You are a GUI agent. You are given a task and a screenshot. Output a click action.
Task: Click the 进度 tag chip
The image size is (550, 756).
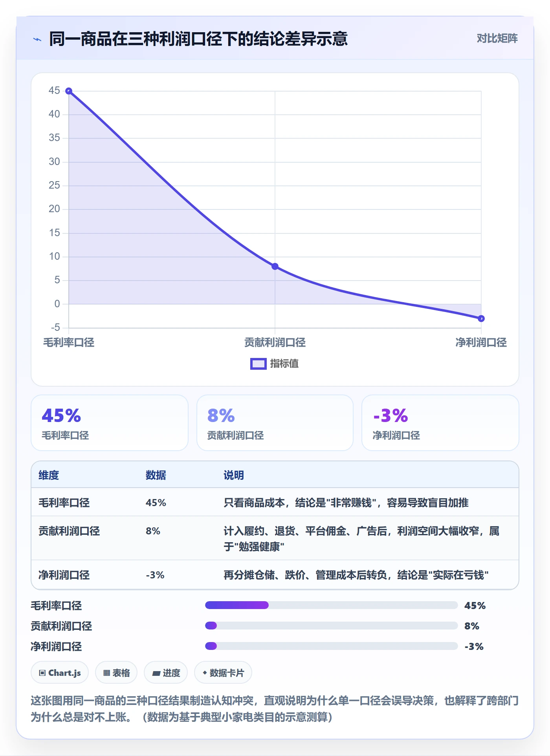pos(166,673)
